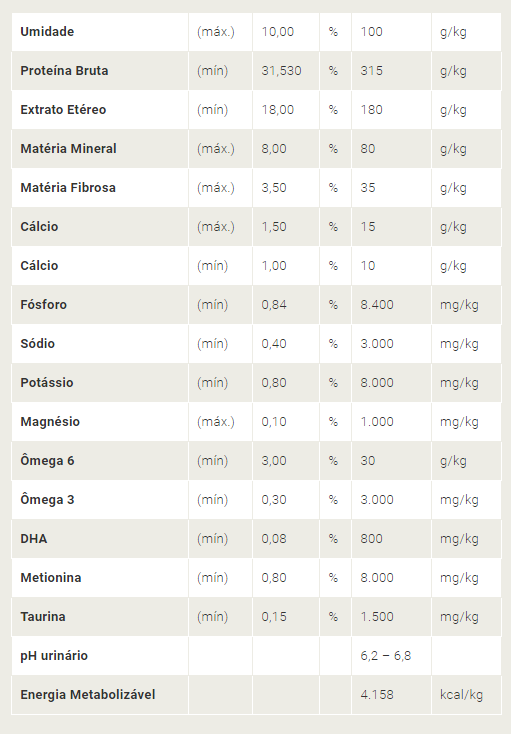Viewport: 511px width, 734px height.
Task: Click the Umidade row label
Action: coord(47,32)
